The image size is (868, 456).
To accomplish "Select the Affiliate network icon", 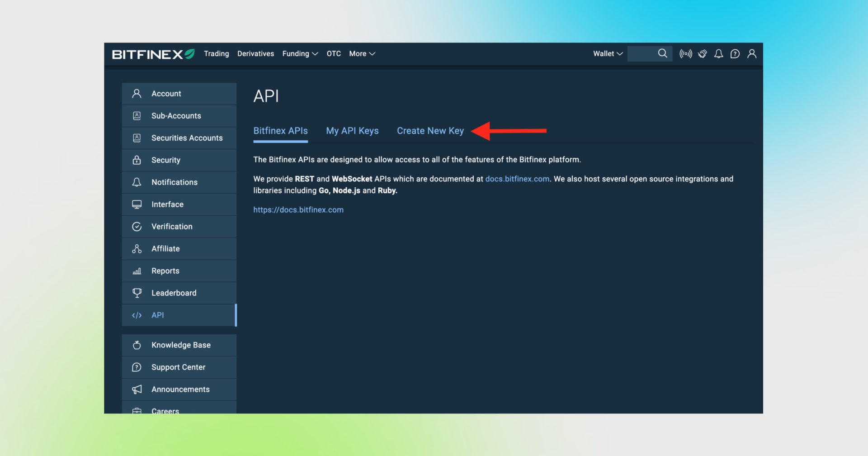I will click(x=137, y=248).
